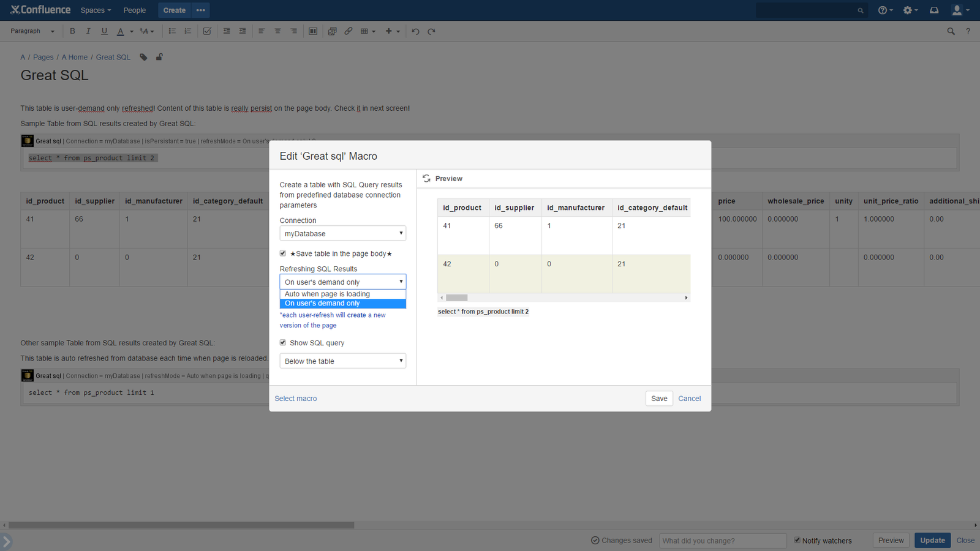Image resolution: width=980 pixels, height=551 pixels.
Task: Toggle the Notify watchers checkbox
Action: [x=797, y=540]
